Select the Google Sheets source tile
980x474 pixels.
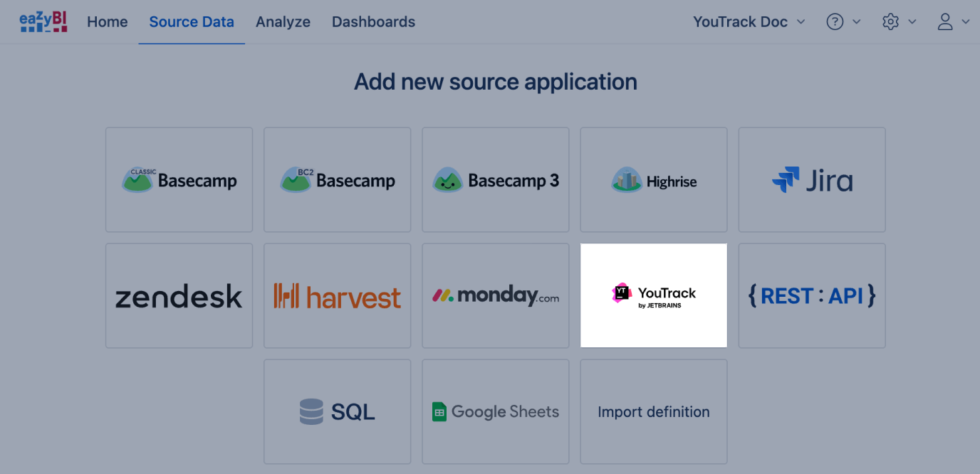(495, 411)
